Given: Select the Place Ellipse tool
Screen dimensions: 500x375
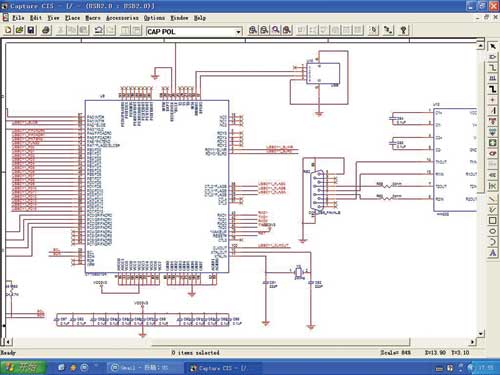Looking at the screenshot, I should (492, 231).
